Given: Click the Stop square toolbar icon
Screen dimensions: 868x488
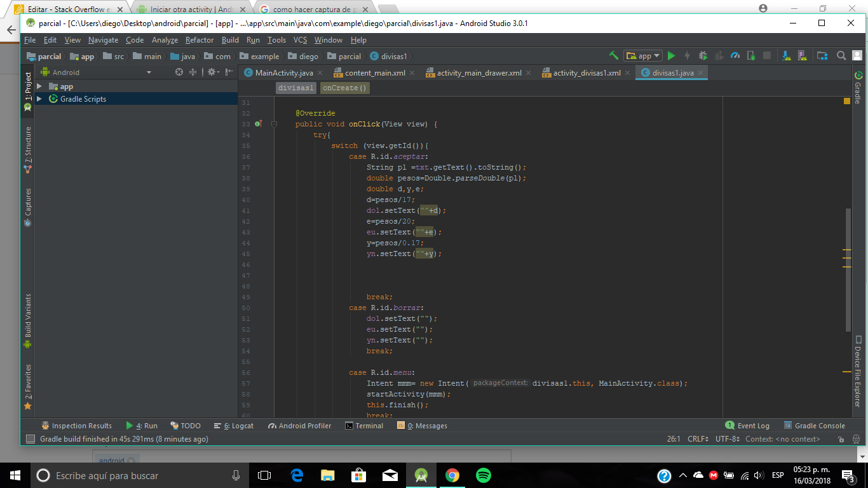Looking at the screenshot, I should click(767, 56).
